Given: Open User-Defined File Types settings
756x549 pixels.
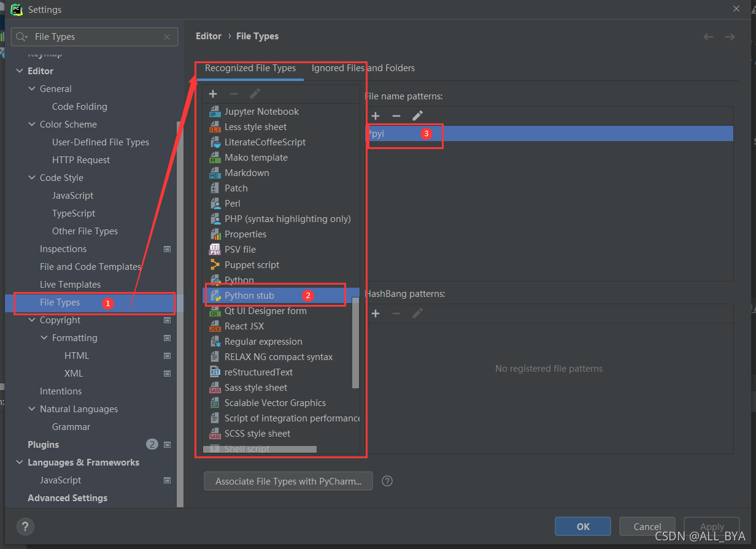Looking at the screenshot, I should 101,142.
